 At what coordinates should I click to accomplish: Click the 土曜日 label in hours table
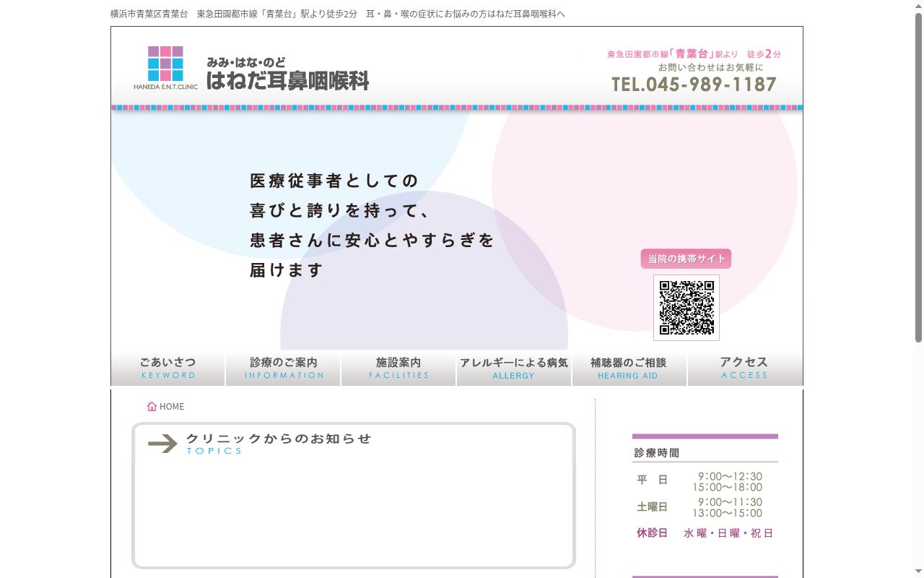pos(653,507)
